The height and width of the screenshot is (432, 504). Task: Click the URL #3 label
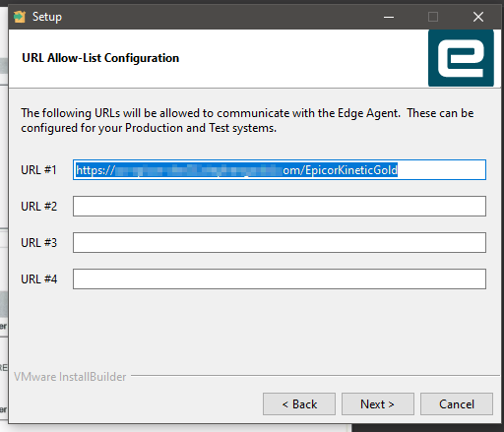click(38, 243)
